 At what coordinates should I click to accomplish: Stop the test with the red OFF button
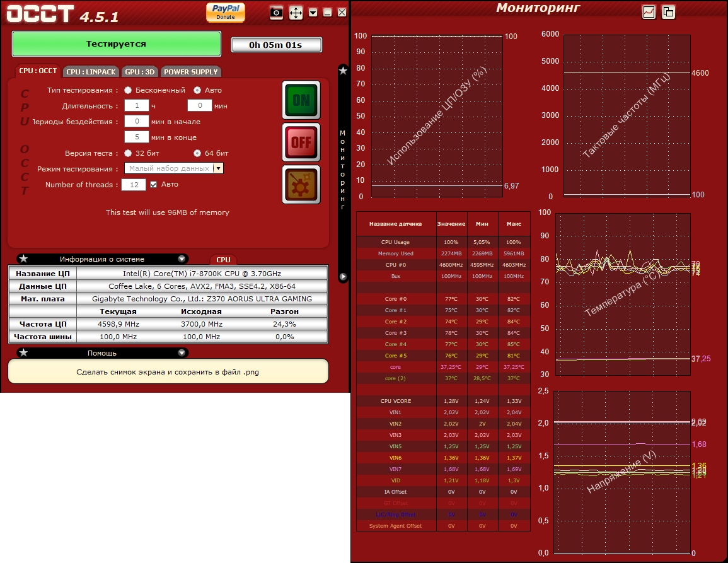click(x=301, y=142)
